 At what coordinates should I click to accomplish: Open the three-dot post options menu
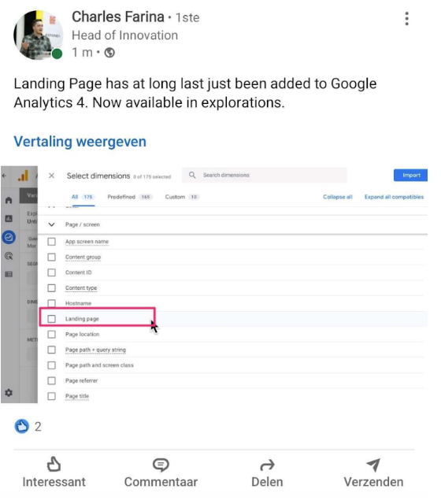click(x=406, y=19)
